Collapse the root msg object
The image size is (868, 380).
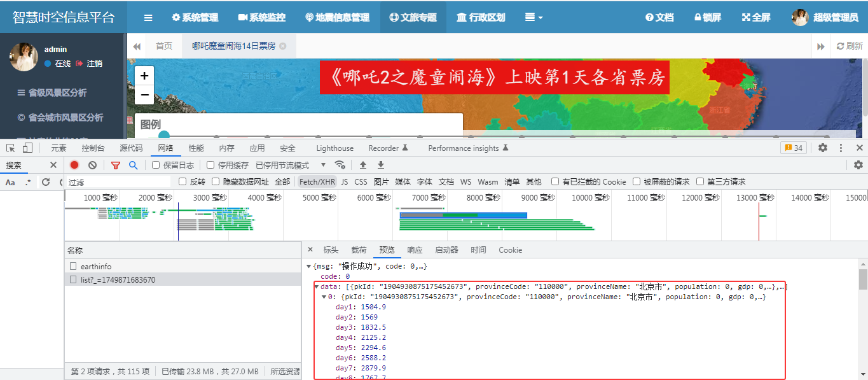(309, 266)
